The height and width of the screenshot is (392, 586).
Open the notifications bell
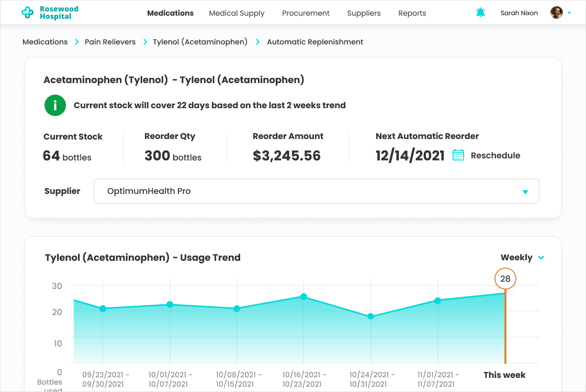pos(480,13)
